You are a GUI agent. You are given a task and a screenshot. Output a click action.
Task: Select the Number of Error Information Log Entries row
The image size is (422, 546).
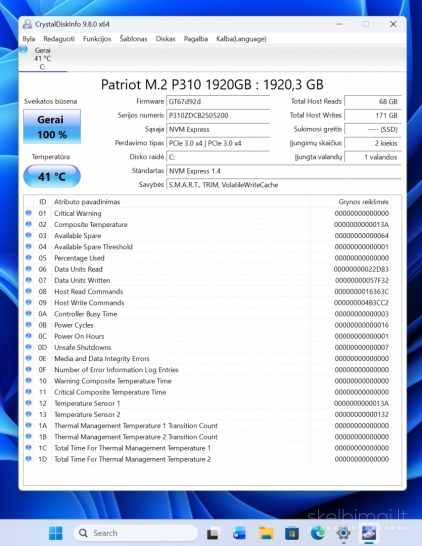[207, 369]
